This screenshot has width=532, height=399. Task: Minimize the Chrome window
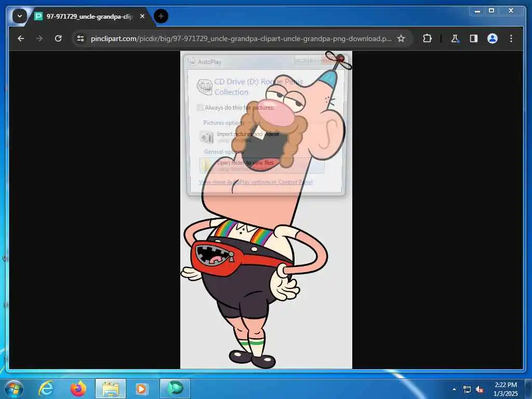(478, 11)
